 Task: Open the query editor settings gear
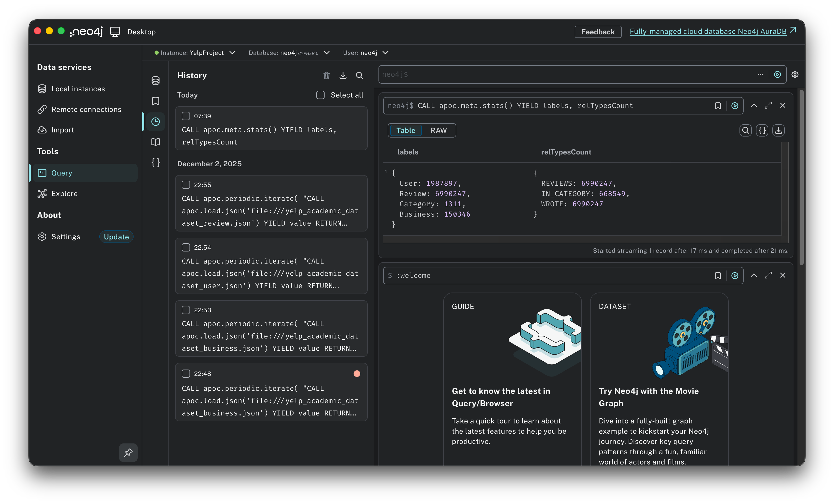795,74
